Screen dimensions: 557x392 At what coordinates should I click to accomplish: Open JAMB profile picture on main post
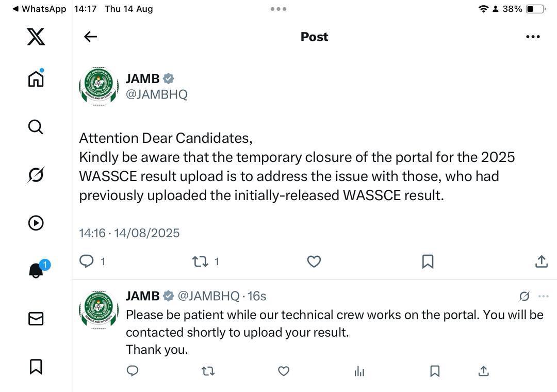click(99, 86)
